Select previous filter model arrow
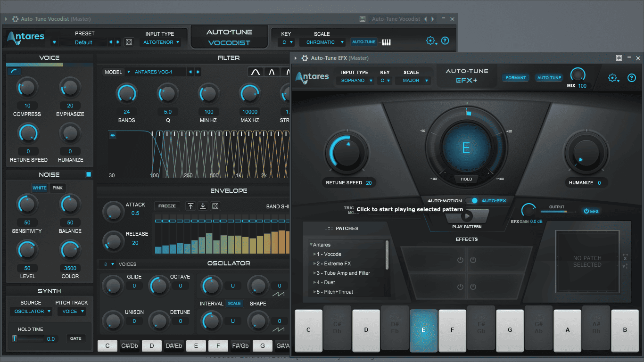The image size is (644, 362). pos(190,72)
